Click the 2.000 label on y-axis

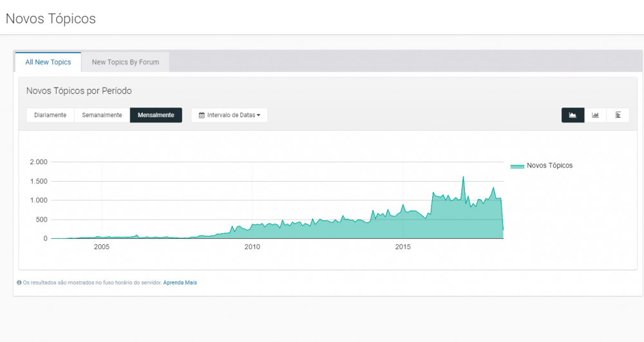39,162
